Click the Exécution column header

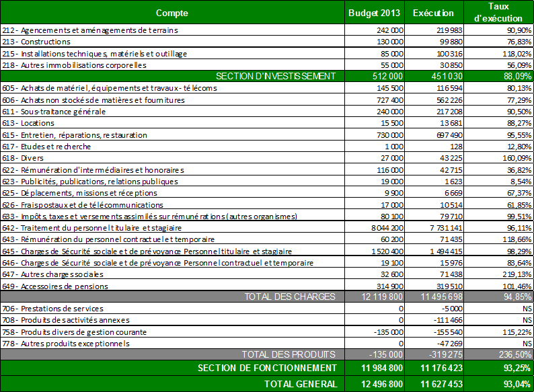pos(433,13)
